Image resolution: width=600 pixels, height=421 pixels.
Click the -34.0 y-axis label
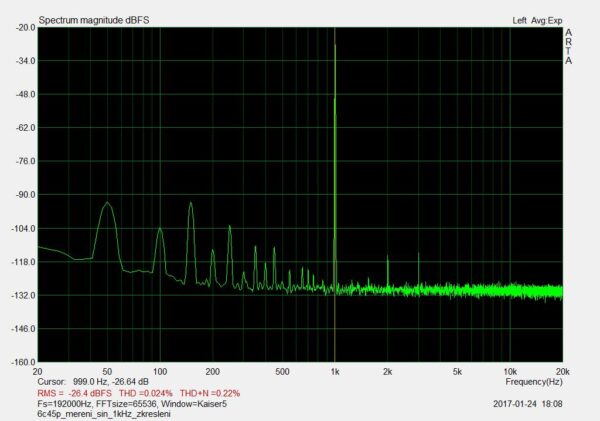tap(26, 61)
